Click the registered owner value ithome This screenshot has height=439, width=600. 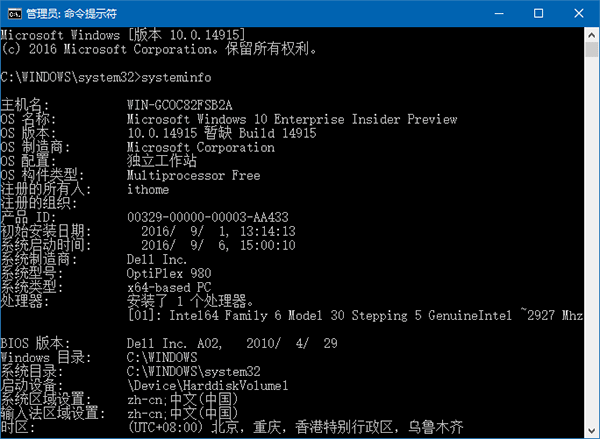(x=148, y=189)
